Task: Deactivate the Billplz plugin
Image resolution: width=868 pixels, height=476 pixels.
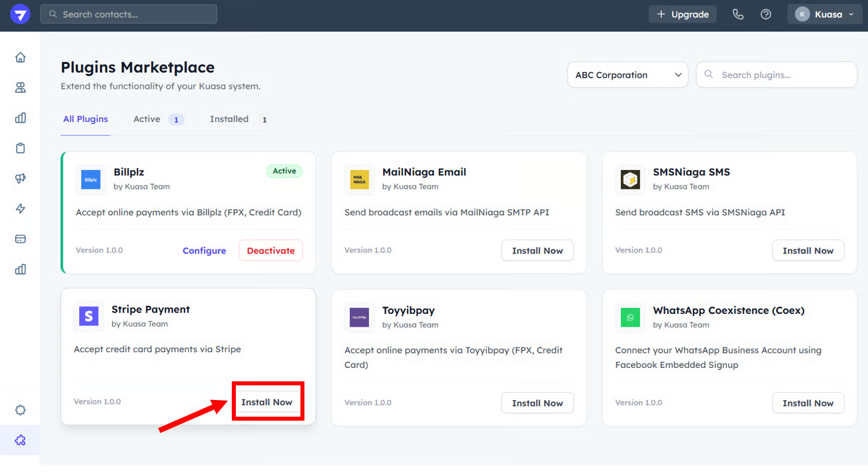Action: pos(270,251)
